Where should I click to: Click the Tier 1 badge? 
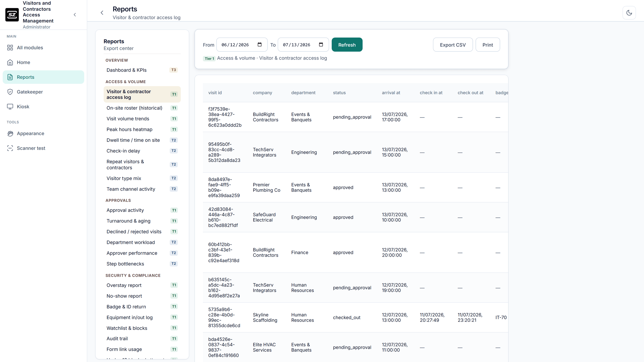pos(209,58)
